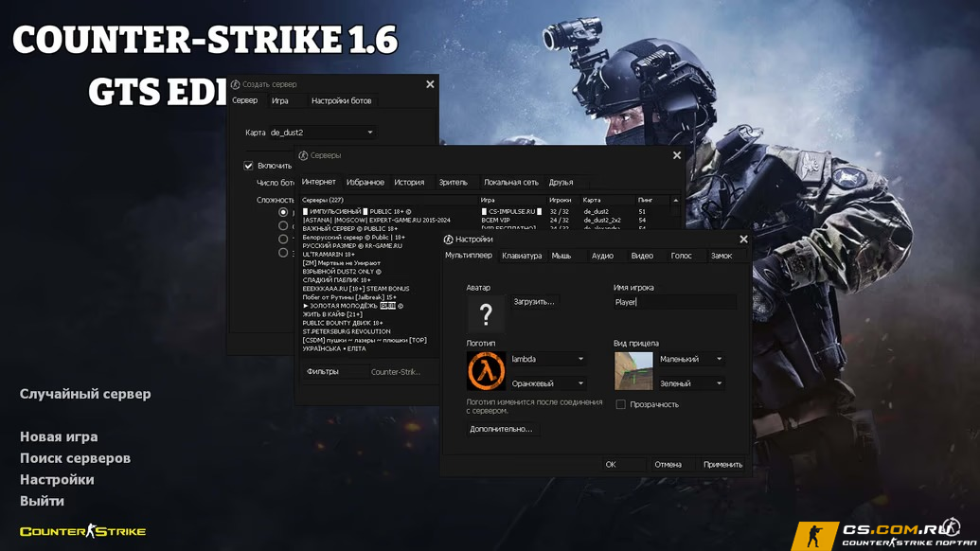
Task: Click Выйти in the main menu
Action: point(42,501)
